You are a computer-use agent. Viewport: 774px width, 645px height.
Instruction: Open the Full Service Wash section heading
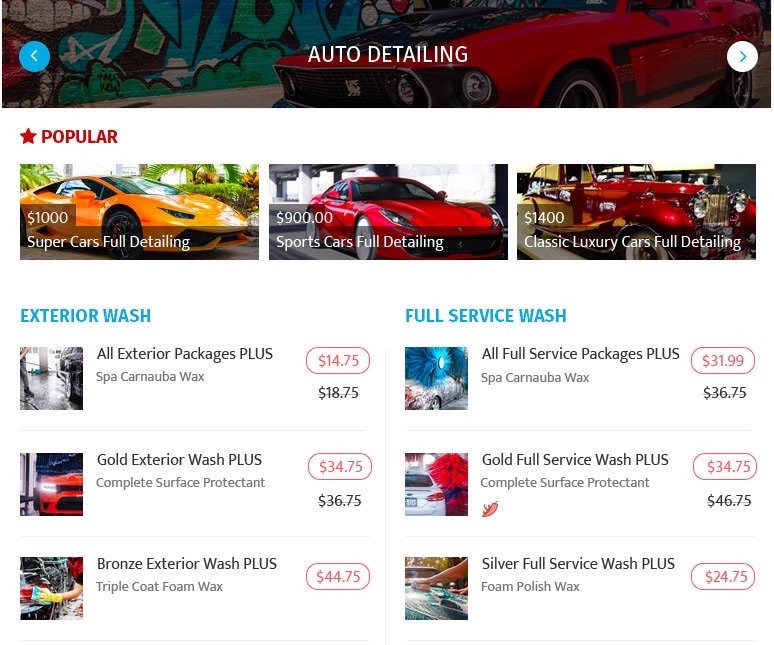[486, 316]
